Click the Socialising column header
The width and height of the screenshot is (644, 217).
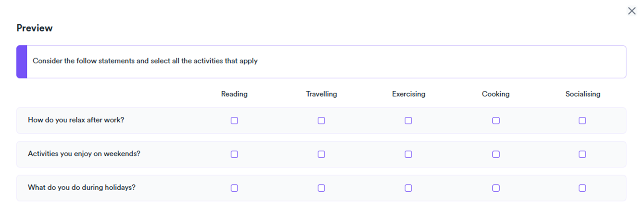click(x=582, y=94)
